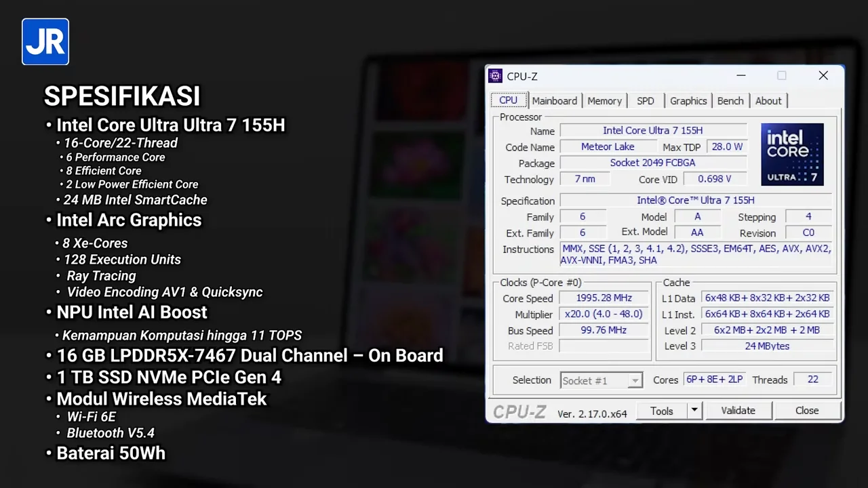Select the CPU tab
Image resolution: width=868 pixels, height=488 pixels.
click(508, 100)
